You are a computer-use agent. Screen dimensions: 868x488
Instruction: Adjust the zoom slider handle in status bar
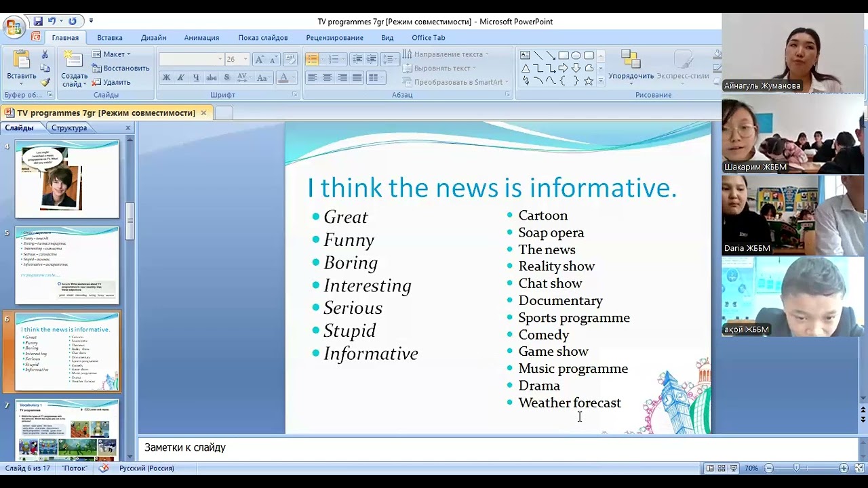[796, 468]
